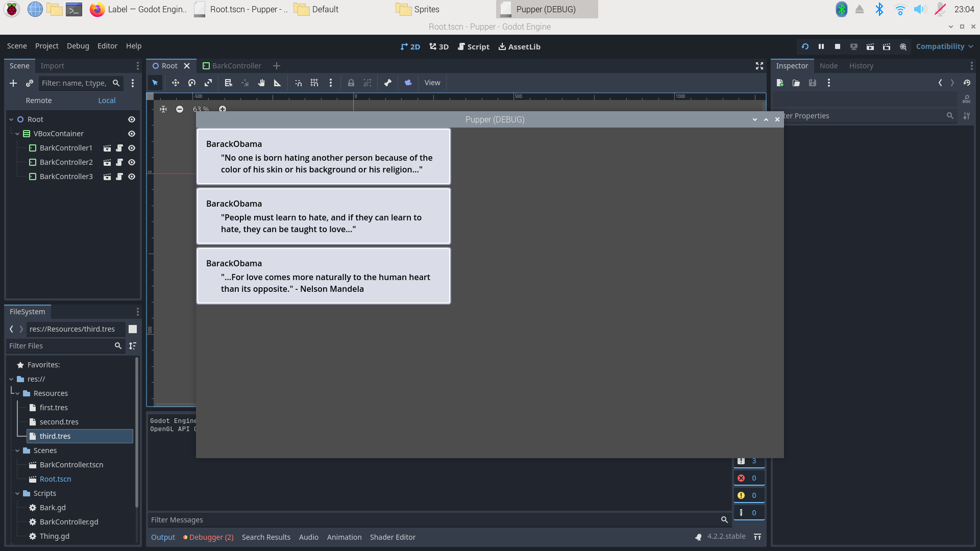
Task: Collapse the VBoxContainer node
Action: pos(17,134)
